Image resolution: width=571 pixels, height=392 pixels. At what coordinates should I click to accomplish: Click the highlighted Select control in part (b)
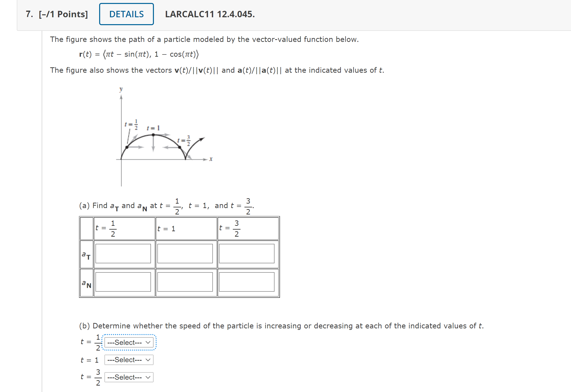click(x=129, y=342)
